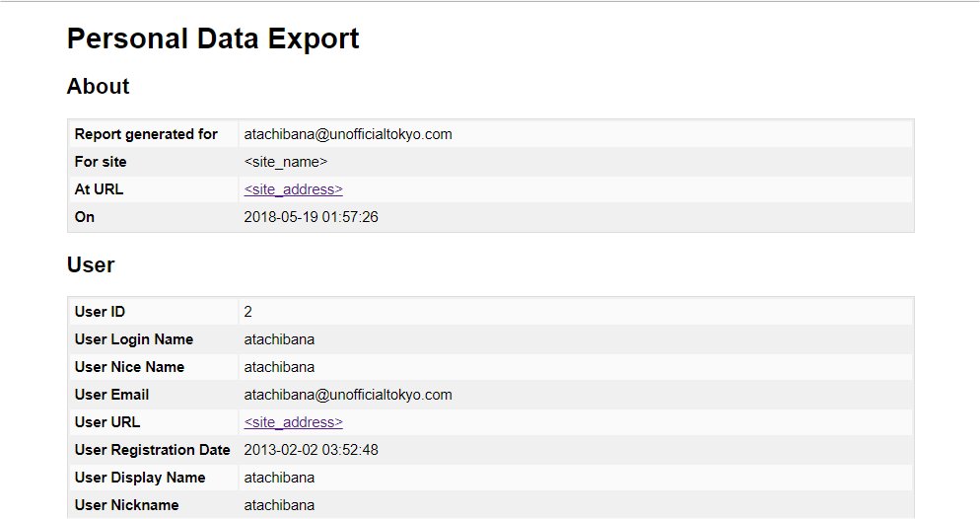Click the email beside Report generated for
The width and height of the screenshot is (980, 519).
(x=347, y=134)
